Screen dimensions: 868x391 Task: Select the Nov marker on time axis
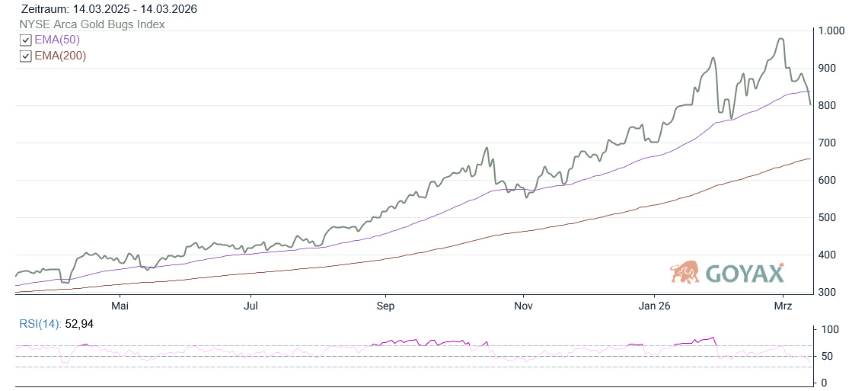pyautogui.click(x=523, y=306)
